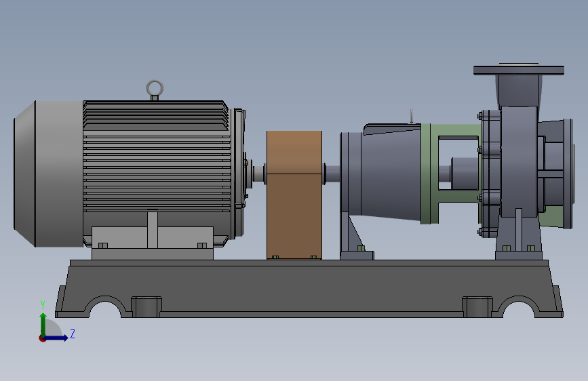Select the pump discharge flange at top
This screenshot has height=381, width=588.
click(x=519, y=70)
